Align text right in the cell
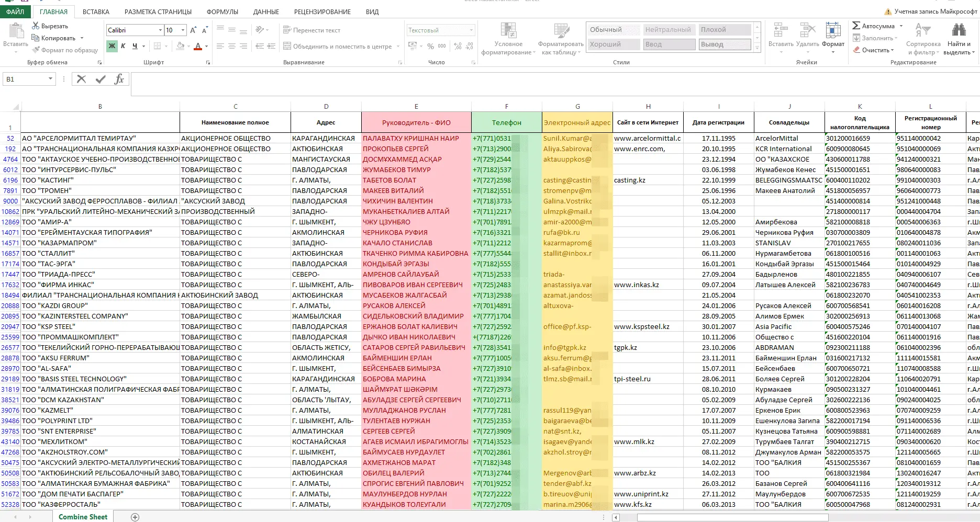Image resolution: width=980 pixels, height=522 pixels. (x=243, y=46)
